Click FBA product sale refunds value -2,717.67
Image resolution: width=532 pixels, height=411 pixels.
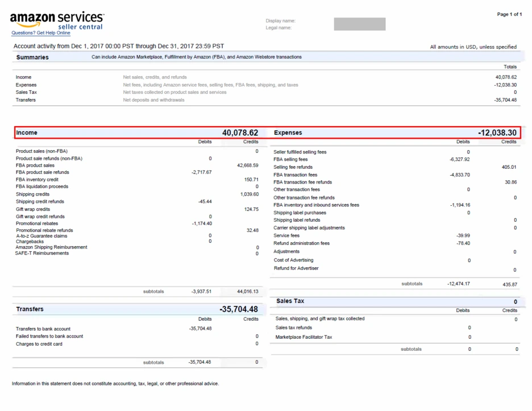click(202, 172)
